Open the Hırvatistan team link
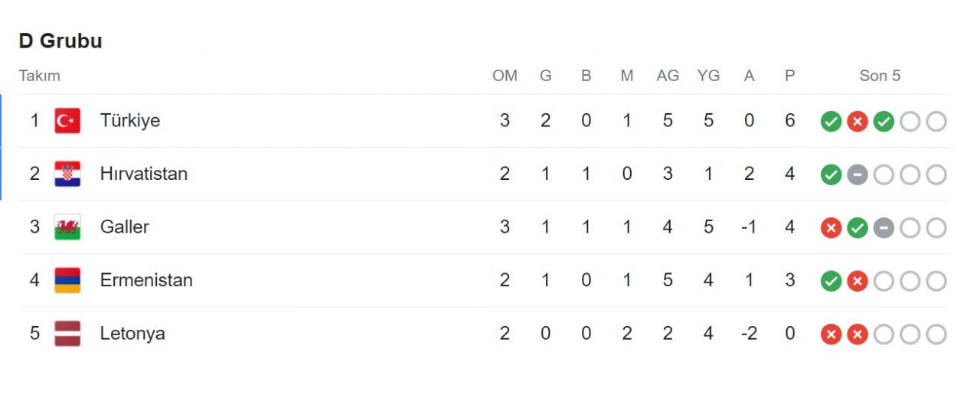The width and height of the screenshot is (980, 398). tap(143, 174)
